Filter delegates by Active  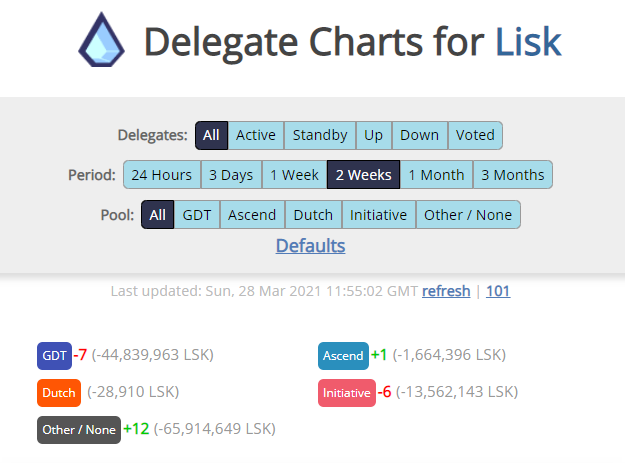click(256, 135)
